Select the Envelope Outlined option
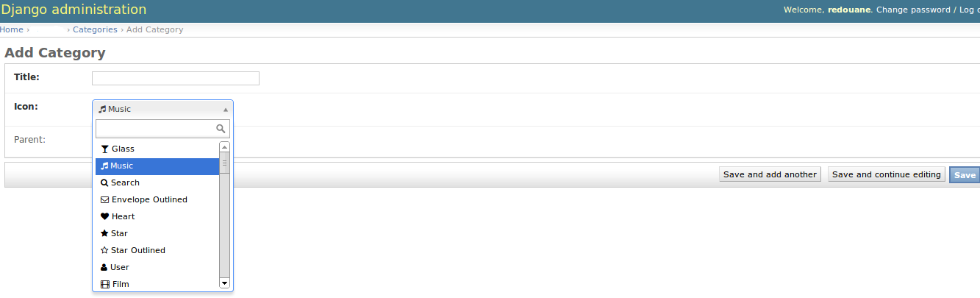Screen dimensions: 980x298 click(x=157, y=199)
